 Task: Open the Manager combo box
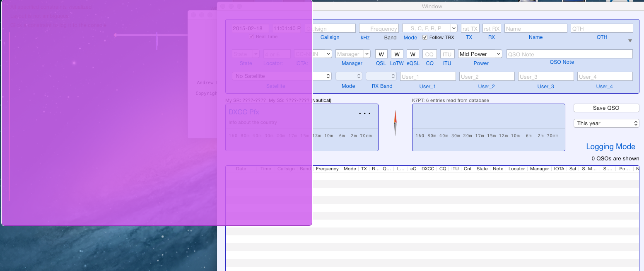(353, 54)
